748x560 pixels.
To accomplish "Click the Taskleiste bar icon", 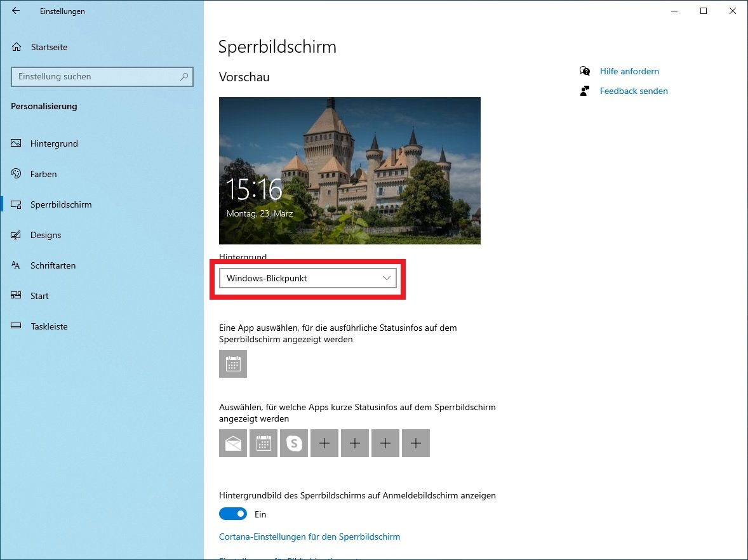I will click(16, 326).
